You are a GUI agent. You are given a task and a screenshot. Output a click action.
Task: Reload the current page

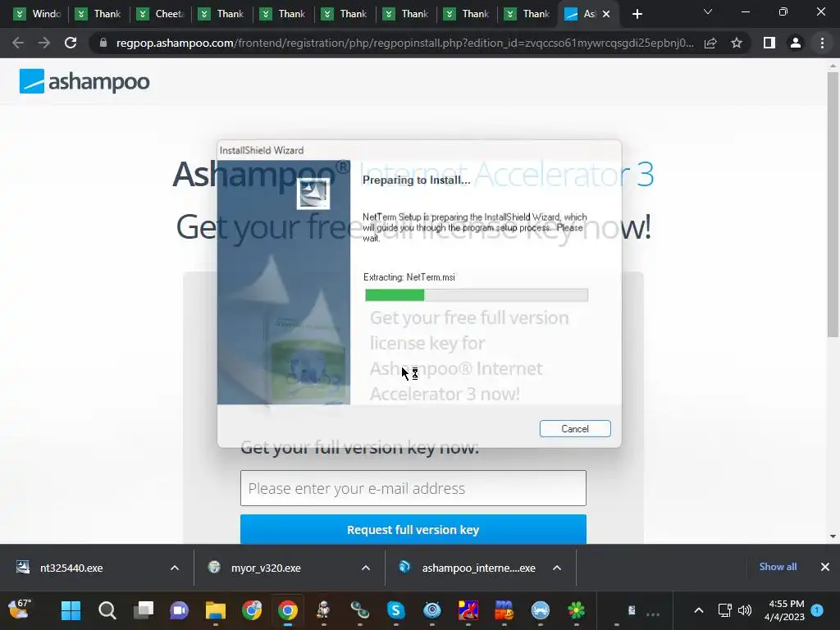[x=71, y=43]
